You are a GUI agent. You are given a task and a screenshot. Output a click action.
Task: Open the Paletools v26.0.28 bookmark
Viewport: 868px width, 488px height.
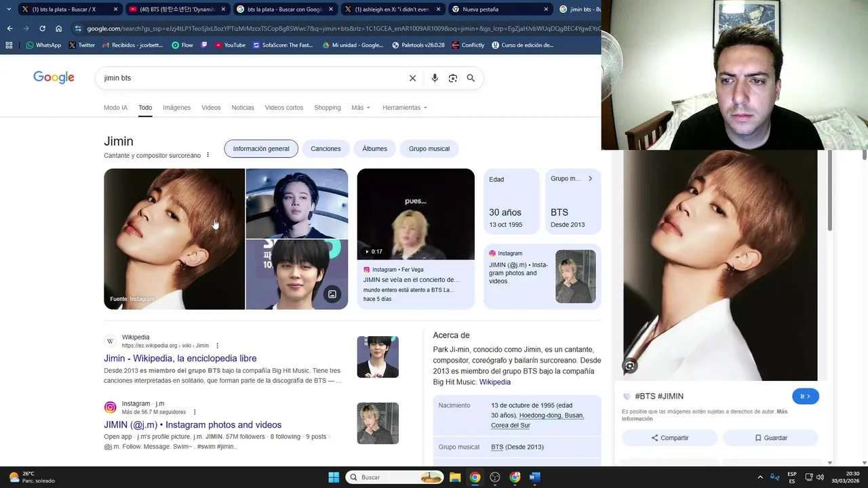tap(418, 45)
